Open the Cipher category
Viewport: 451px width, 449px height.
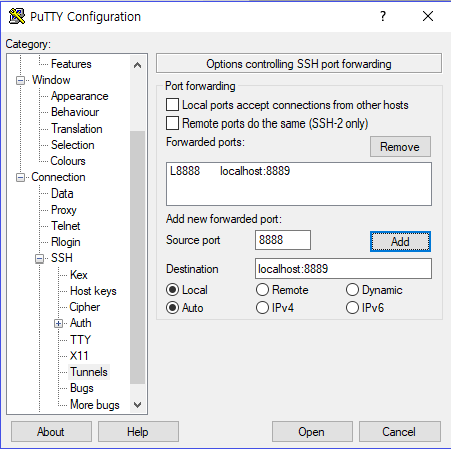(x=85, y=307)
